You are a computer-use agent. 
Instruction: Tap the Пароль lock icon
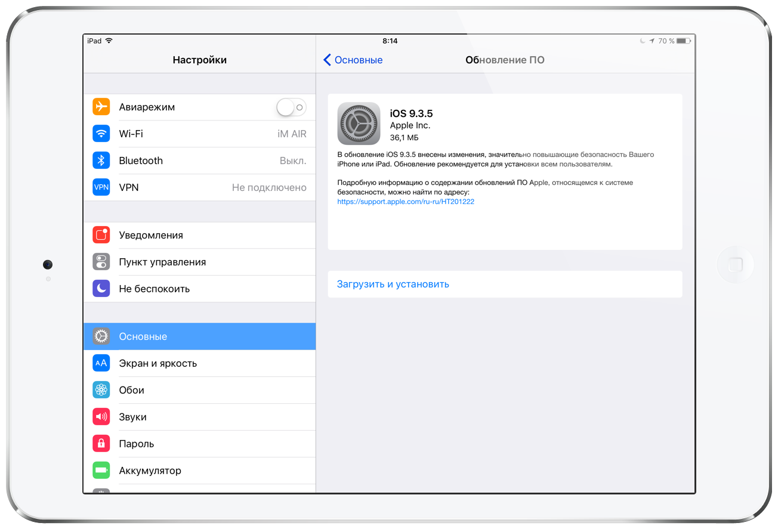[x=101, y=444]
